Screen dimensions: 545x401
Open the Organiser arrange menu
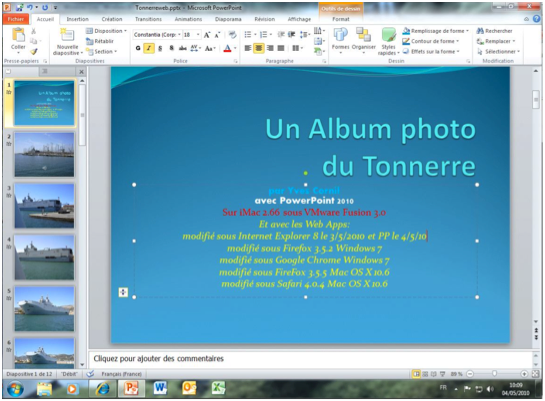coord(364,41)
